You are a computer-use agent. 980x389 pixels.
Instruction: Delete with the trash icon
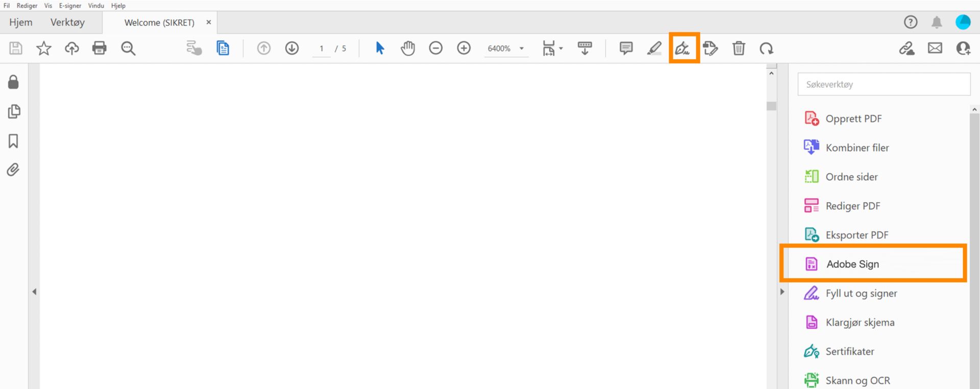click(x=739, y=48)
